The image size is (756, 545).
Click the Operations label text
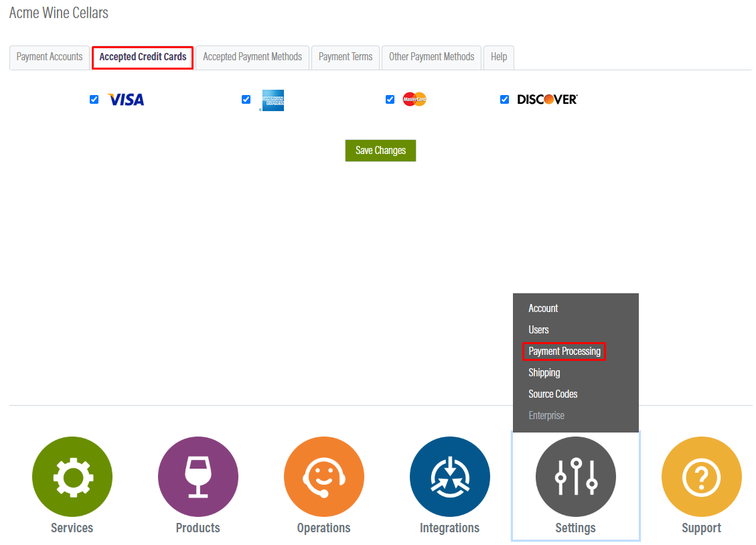(x=324, y=528)
